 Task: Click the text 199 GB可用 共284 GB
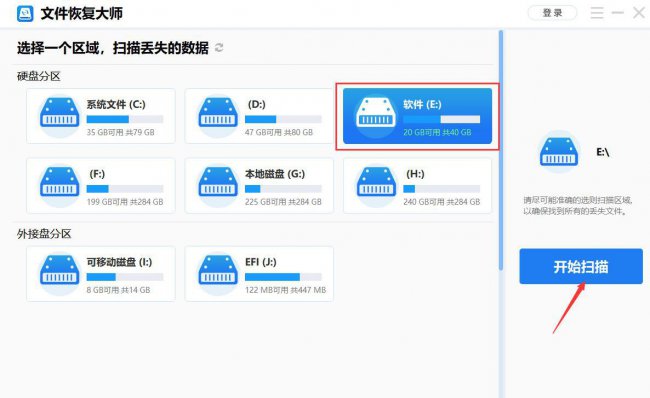pos(125,202)
